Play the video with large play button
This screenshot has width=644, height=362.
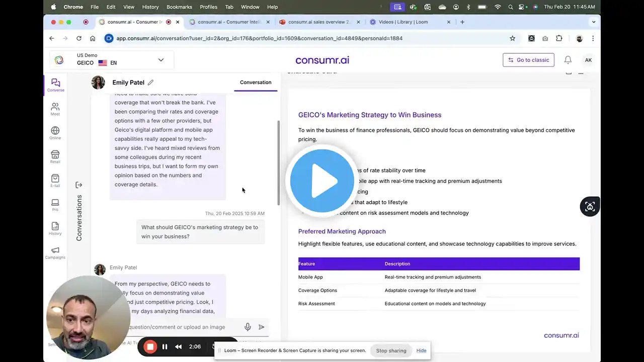coord(323,181)
